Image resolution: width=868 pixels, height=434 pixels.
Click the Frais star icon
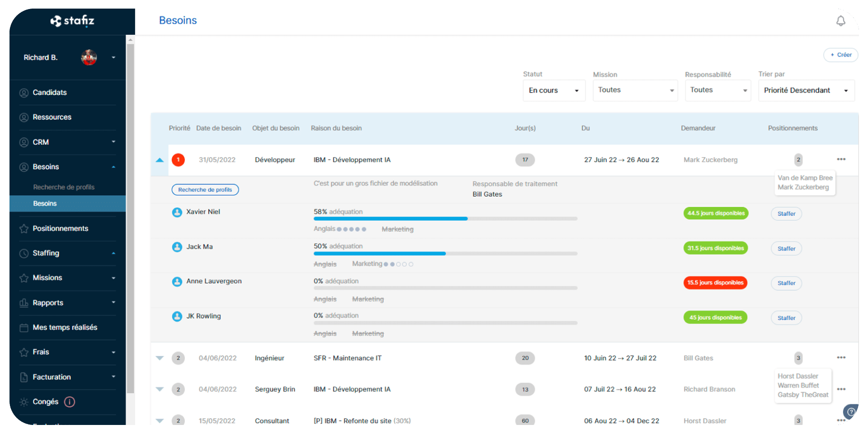coord(24,352)
